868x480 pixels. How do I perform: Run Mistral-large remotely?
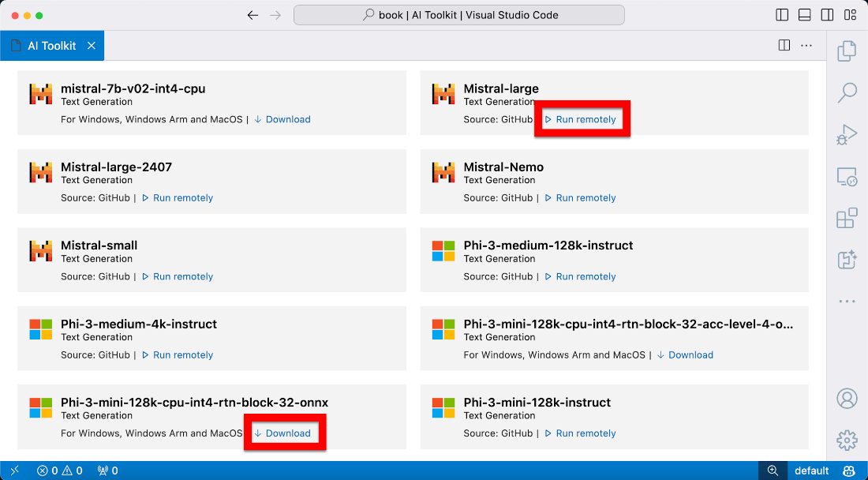click(x=580, y=119)
